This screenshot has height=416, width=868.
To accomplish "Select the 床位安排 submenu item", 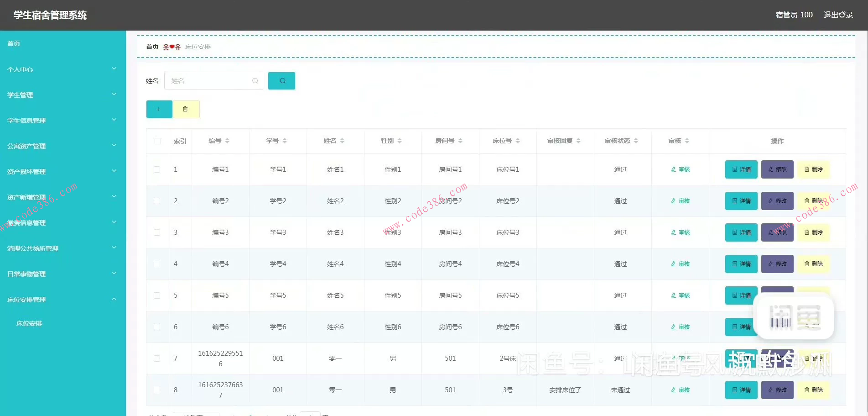I will point(29,323).
